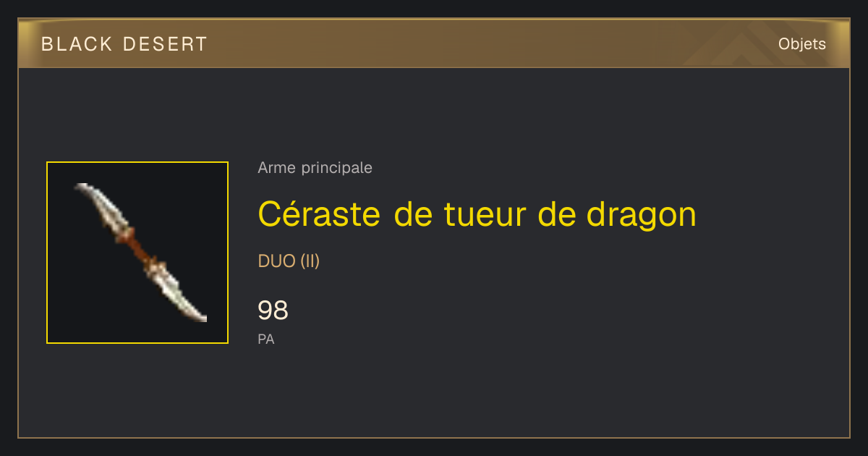
Task: Select the yellow frame around the item image
Action: (137, 253)
